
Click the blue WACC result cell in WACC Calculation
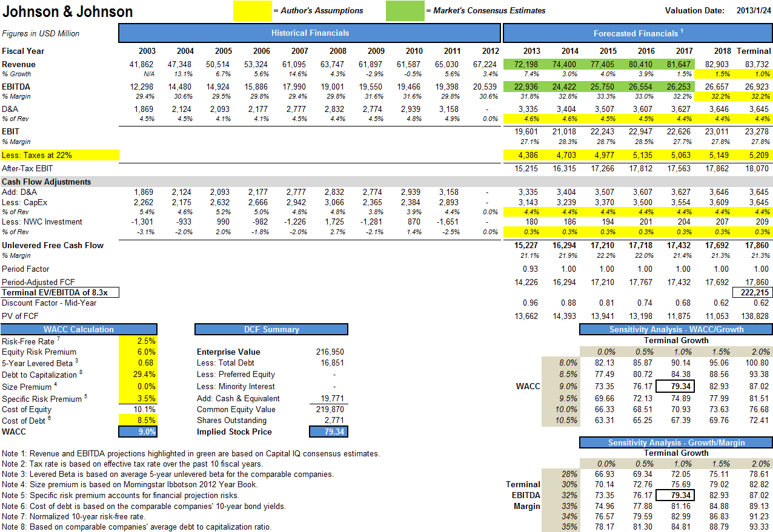click(139, 432)
